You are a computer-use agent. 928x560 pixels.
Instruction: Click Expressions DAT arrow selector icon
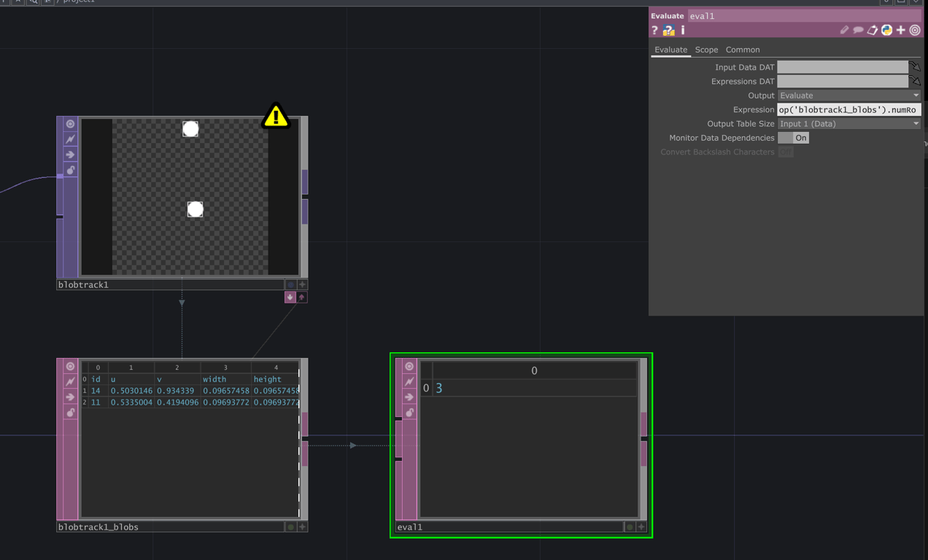(x=915, y=81)
